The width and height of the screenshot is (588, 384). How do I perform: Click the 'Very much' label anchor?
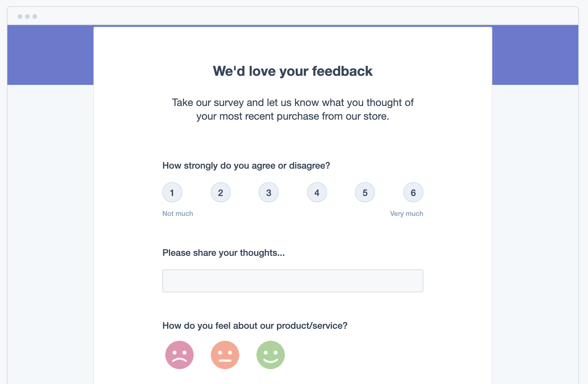point(405,213)
